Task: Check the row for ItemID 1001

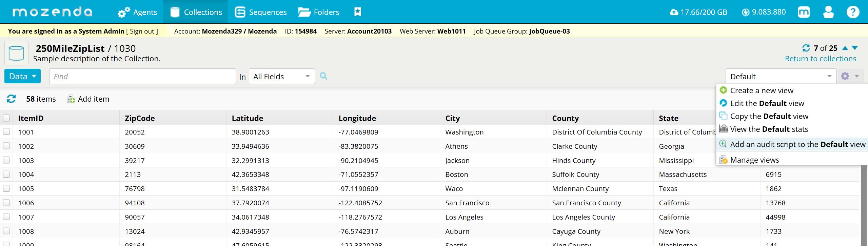Action: [6, 131]
